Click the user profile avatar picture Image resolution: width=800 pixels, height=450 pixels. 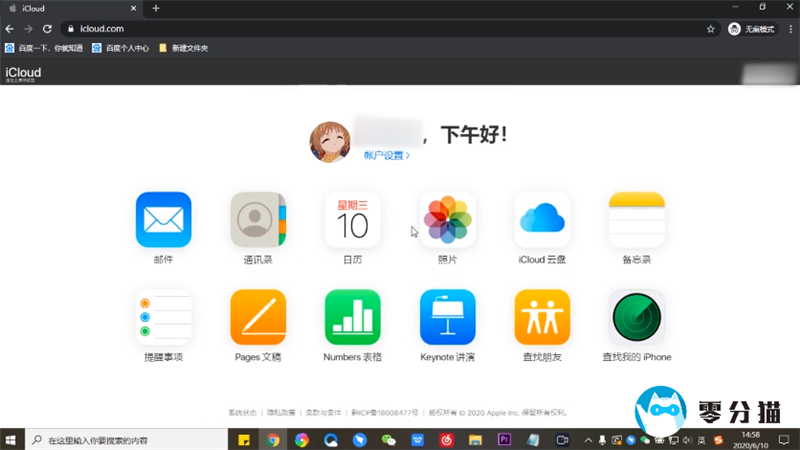click(x=330, y=141)
